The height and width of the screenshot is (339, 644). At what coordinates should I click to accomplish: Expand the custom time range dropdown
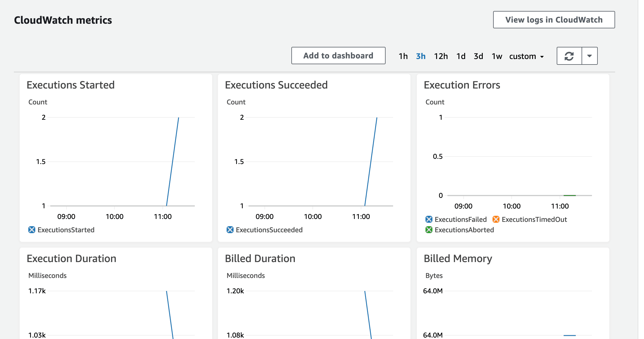(527, 56)
